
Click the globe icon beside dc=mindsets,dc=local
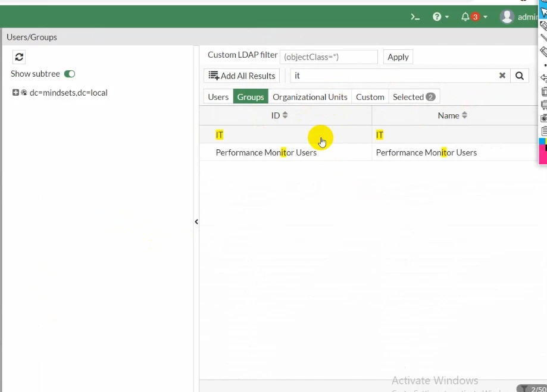click(24, 92)
